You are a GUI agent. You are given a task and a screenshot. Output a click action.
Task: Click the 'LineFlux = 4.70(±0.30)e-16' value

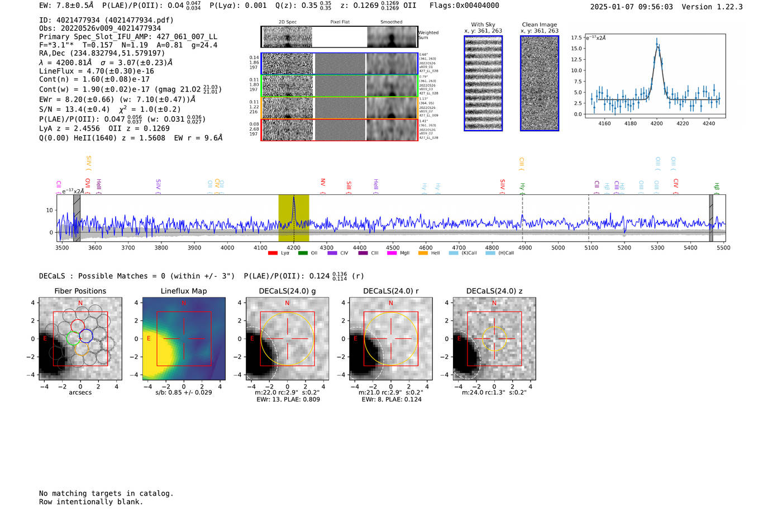(97, 71)
